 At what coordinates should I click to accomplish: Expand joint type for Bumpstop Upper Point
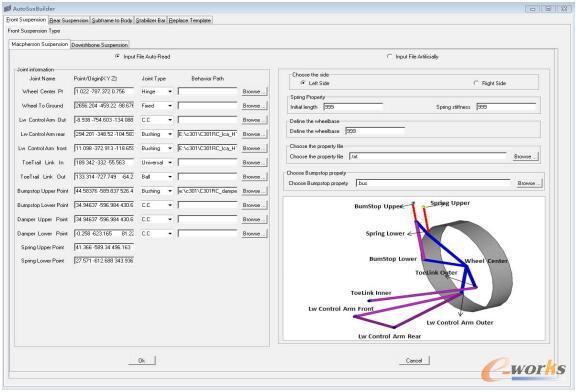click(170, 191)
